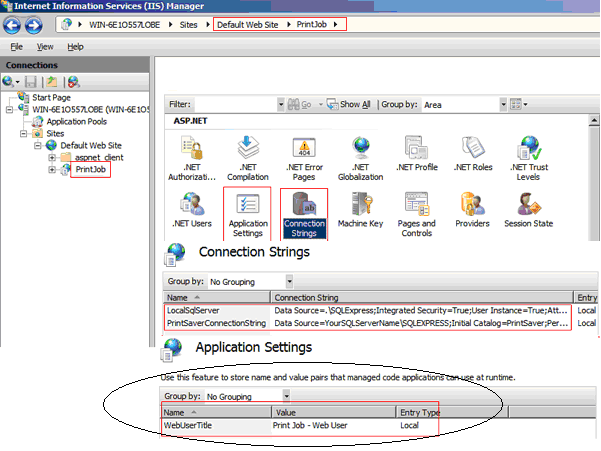Viewport: 601px width, 451px height.
Task: Open Session State feature
Action: 529,210
